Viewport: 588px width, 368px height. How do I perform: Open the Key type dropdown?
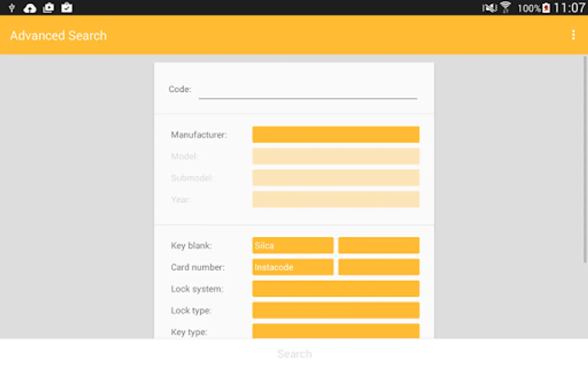336,331
